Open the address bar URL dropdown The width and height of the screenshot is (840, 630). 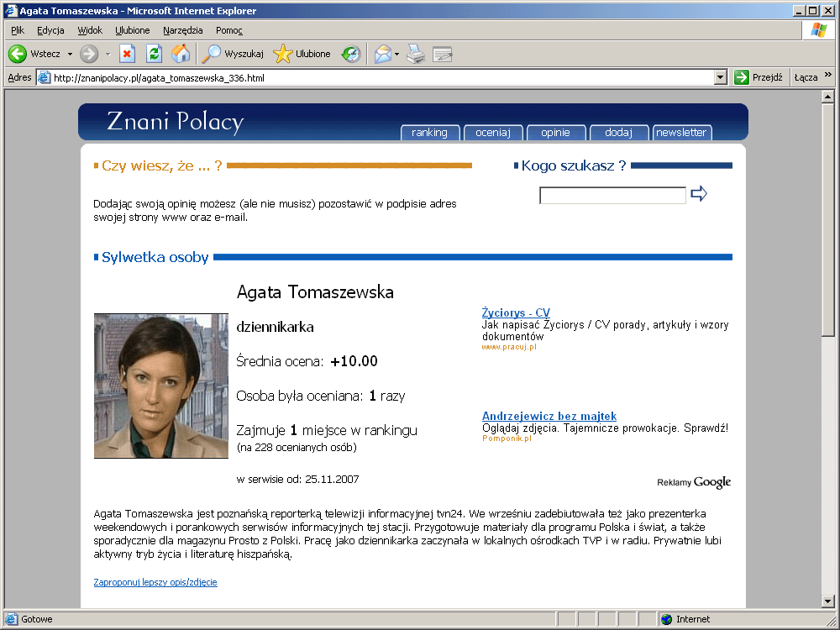721,77
